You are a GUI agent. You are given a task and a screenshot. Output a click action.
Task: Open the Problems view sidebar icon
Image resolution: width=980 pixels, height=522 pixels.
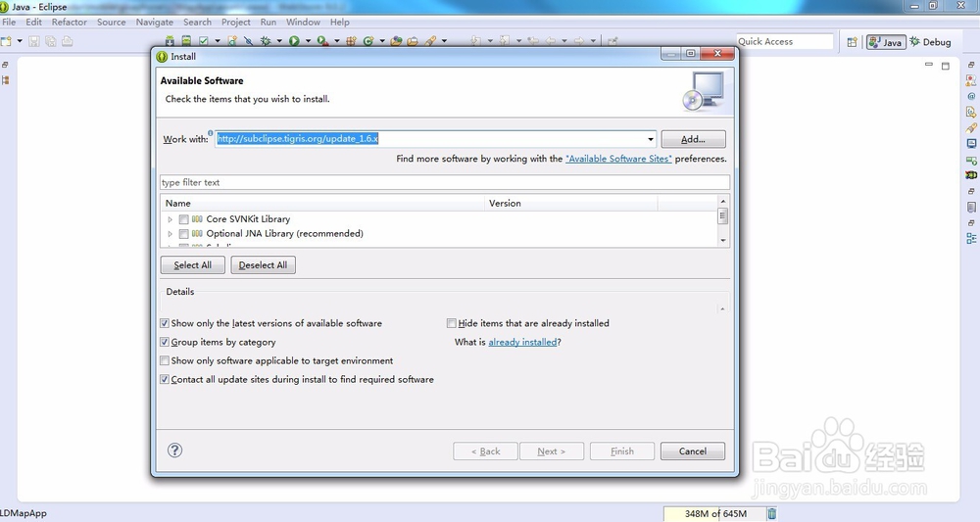(x=970, y=80)
